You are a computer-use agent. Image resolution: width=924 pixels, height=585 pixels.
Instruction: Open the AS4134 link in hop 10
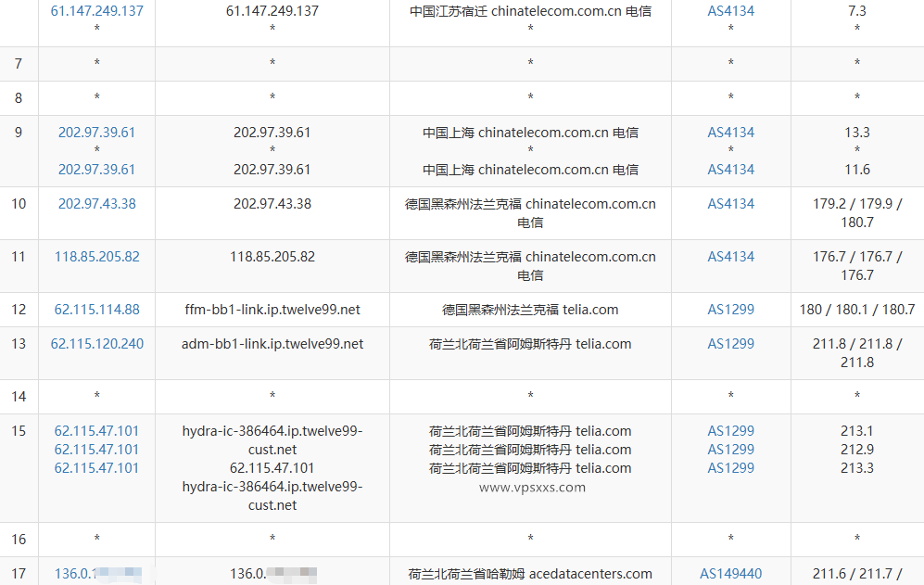pyautogui.click(x=730, y=203)
